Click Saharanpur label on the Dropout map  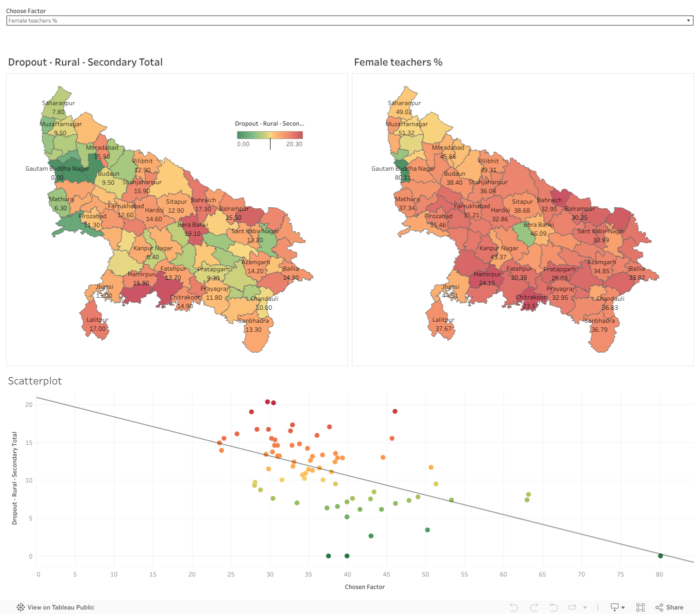58,103
